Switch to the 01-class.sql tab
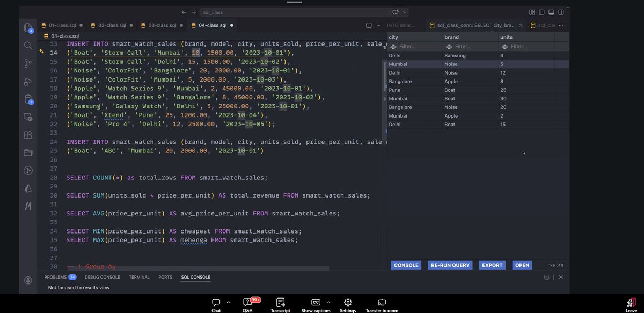This screenshot has height=313, width=644. (62, 25)
